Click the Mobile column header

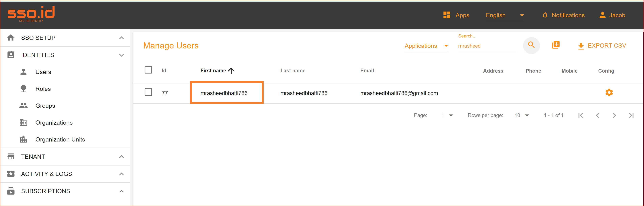point(569,71)
